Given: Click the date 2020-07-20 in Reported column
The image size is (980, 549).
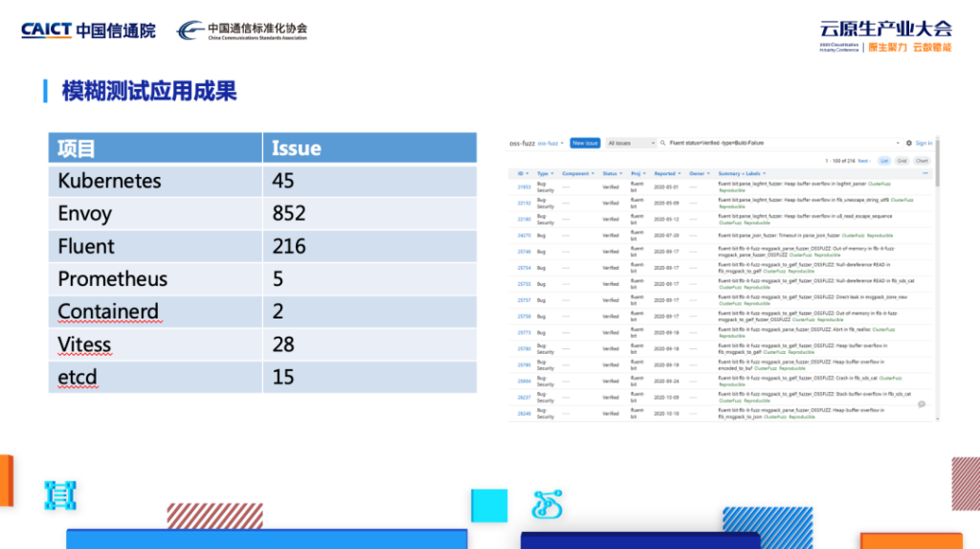Looking at the screenshot, I should (x=666, y=235).
